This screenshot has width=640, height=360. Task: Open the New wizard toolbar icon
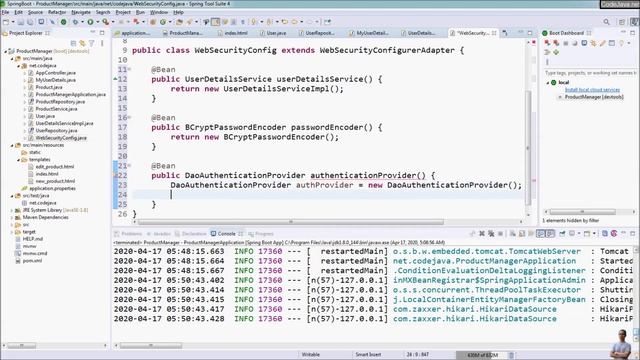[x=6, y=22]
